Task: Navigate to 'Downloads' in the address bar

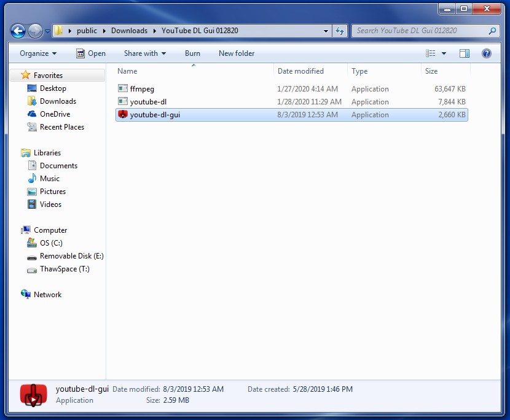Action: 129,31
